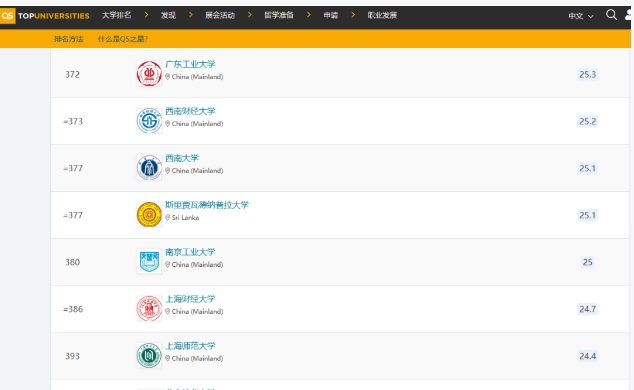Open the 申请 menu
The image size is (634, 390).
(331, 15)
